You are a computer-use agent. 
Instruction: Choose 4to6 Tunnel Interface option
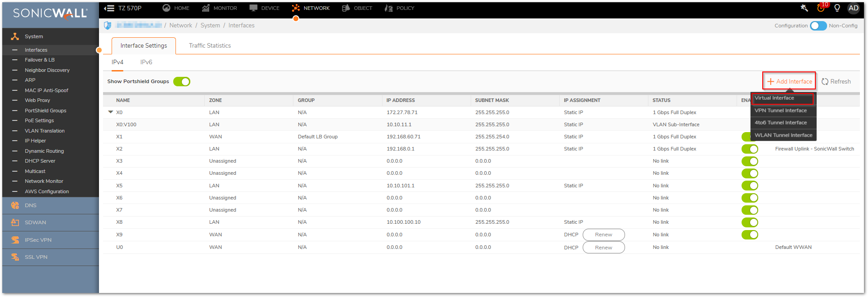[x=783, y=123]
